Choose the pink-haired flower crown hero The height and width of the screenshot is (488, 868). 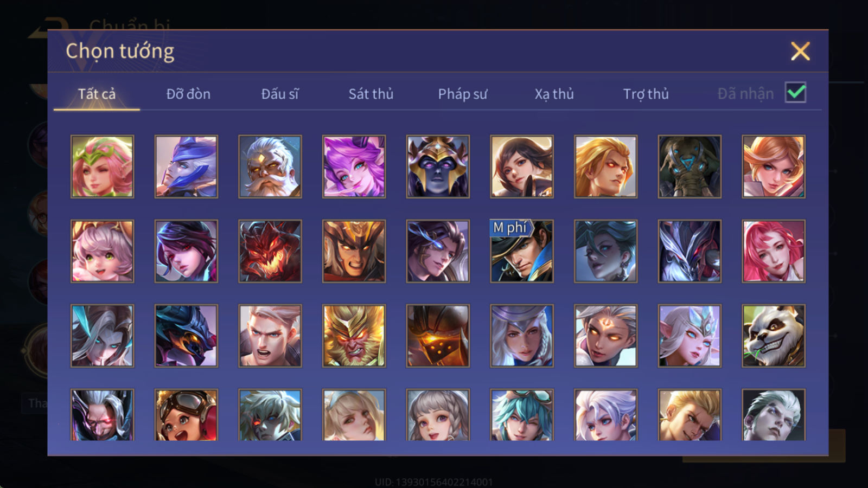click(x=102, y=166)
